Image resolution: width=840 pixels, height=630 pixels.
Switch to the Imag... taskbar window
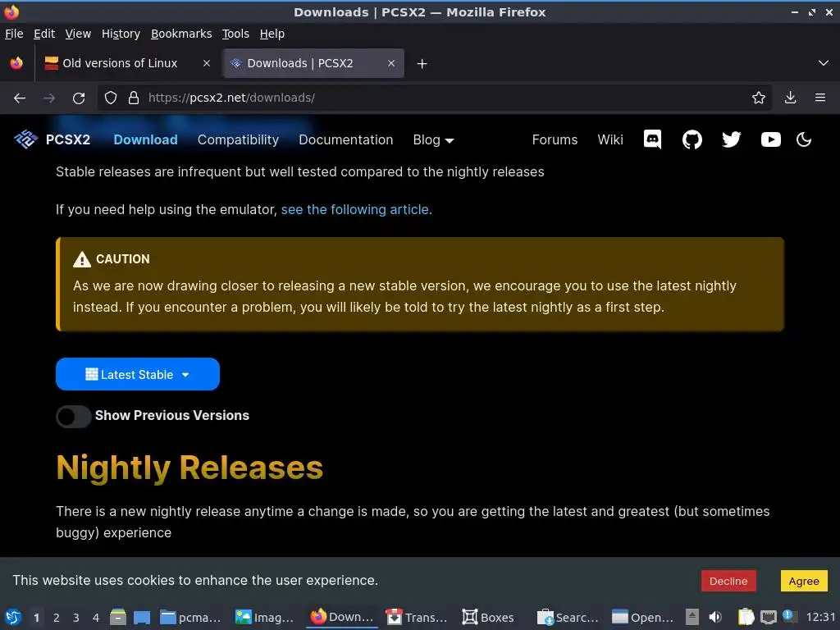point(265,617)
